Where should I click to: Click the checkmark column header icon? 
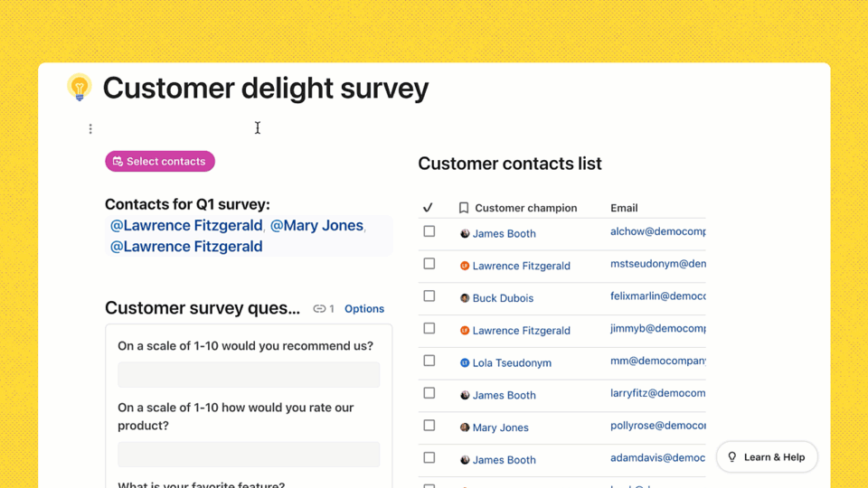click(428, 208)
